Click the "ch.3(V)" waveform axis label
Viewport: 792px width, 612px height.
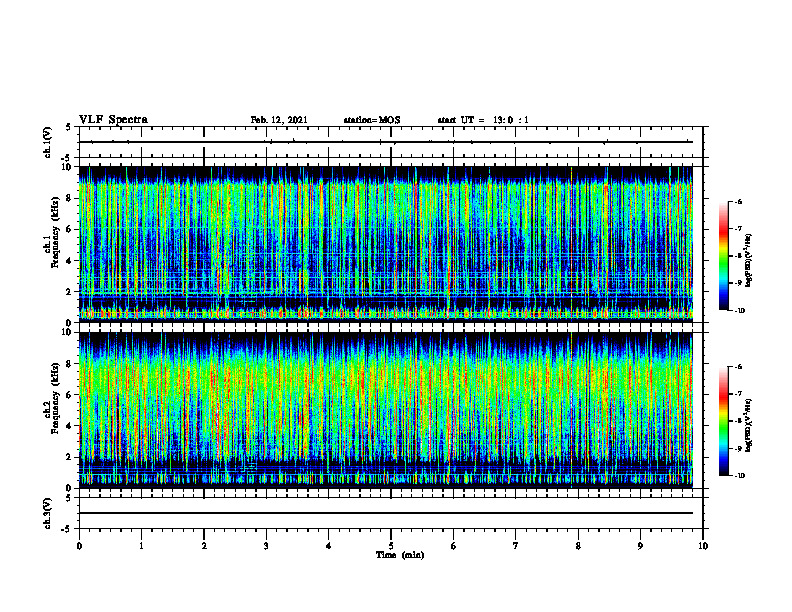point(47,514)
